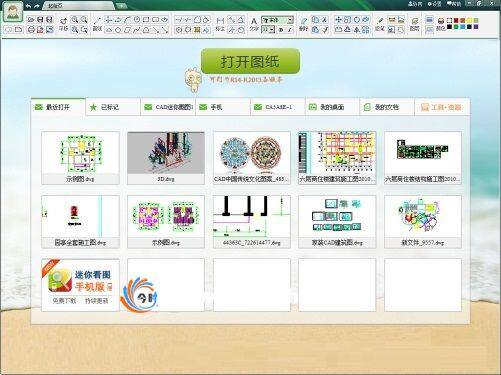Click the 打开图纸 green button

(x=250, y=61)
